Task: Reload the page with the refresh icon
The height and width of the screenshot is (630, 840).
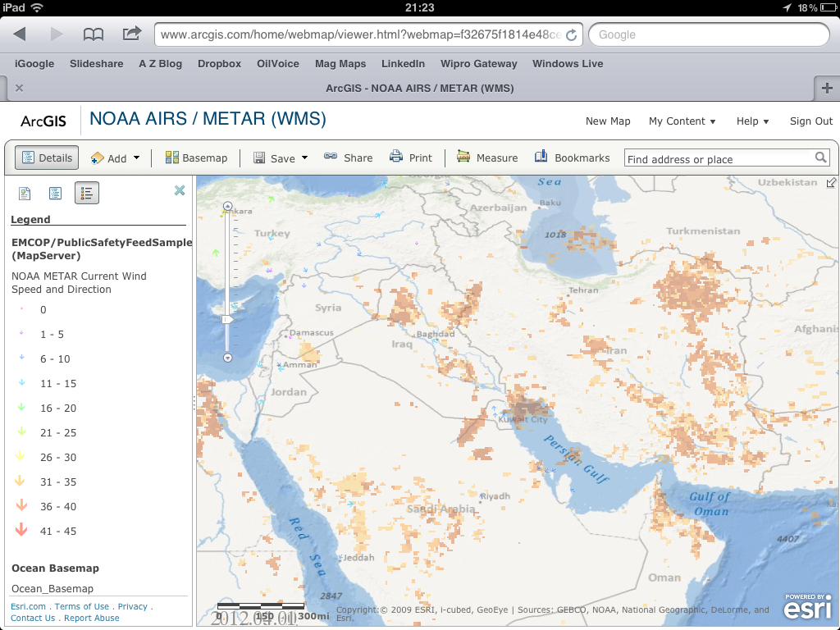Action: (x=571, y=34)
